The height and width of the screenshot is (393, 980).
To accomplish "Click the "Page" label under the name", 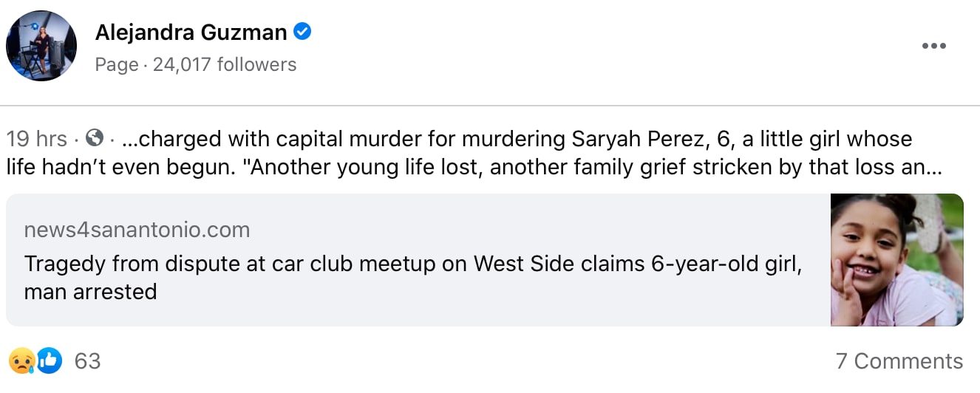I will coord(117,65).
